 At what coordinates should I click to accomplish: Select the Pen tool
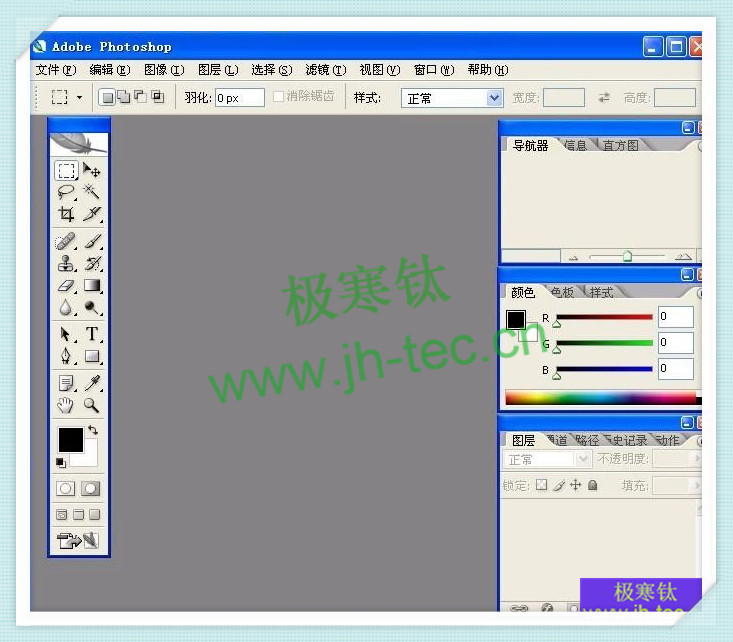66,356
